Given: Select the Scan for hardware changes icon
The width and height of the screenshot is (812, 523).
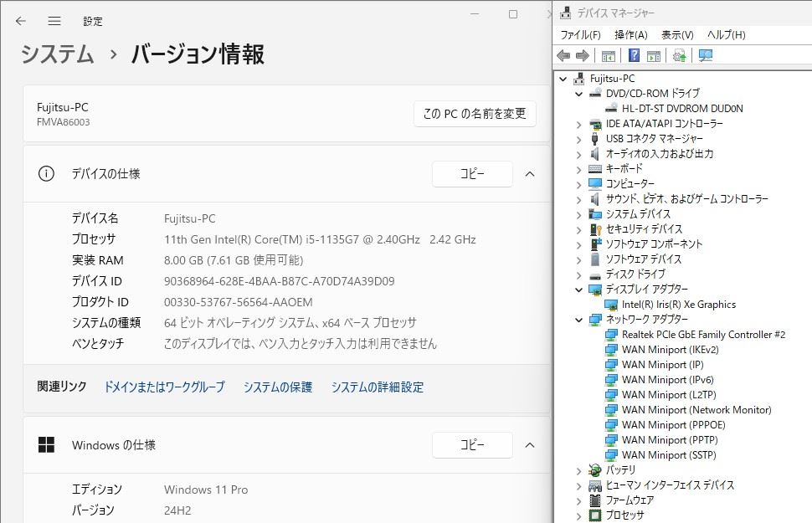Looking at the screenshot, I should click(x=703, y=55).
